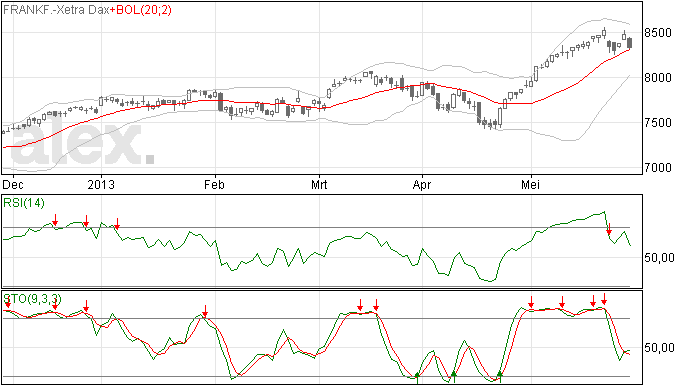Click the 2013 date axis label
The width and height of the screenshot is (690, 387).
(x=101, y=184)
